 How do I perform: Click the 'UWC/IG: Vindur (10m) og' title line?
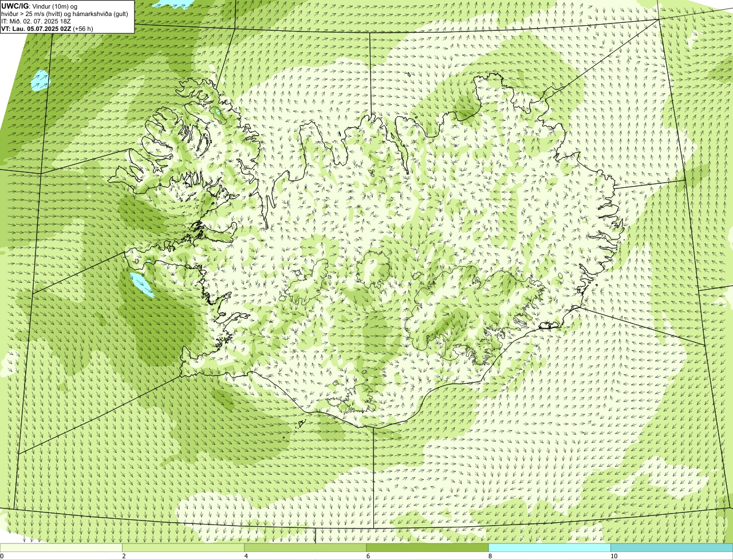[x=40, y=6]
